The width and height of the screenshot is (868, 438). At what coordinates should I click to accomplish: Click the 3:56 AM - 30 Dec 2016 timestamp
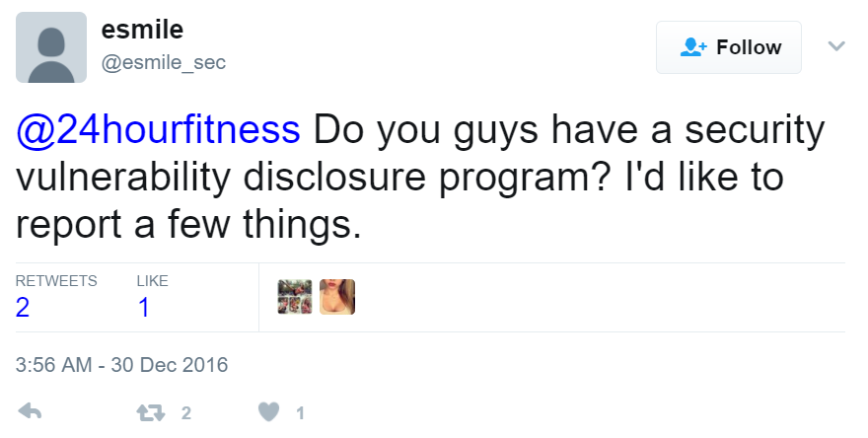[122, 365]
